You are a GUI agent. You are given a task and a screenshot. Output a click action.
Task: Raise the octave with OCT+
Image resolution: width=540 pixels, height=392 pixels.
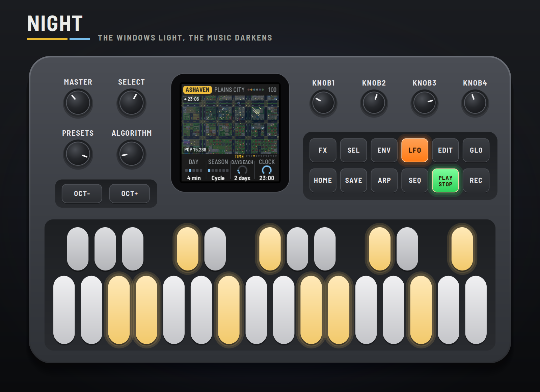click(130, 193)
